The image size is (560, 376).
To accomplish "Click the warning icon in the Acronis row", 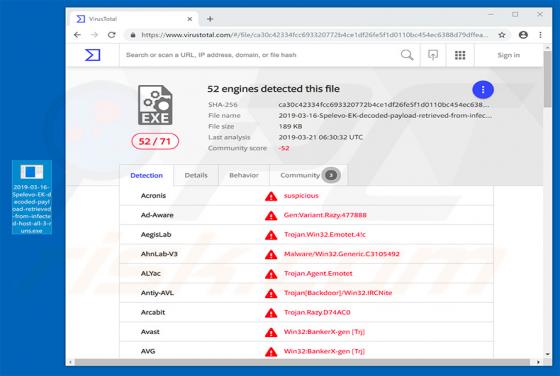I will pyautogui.click(x=271, y=196).
